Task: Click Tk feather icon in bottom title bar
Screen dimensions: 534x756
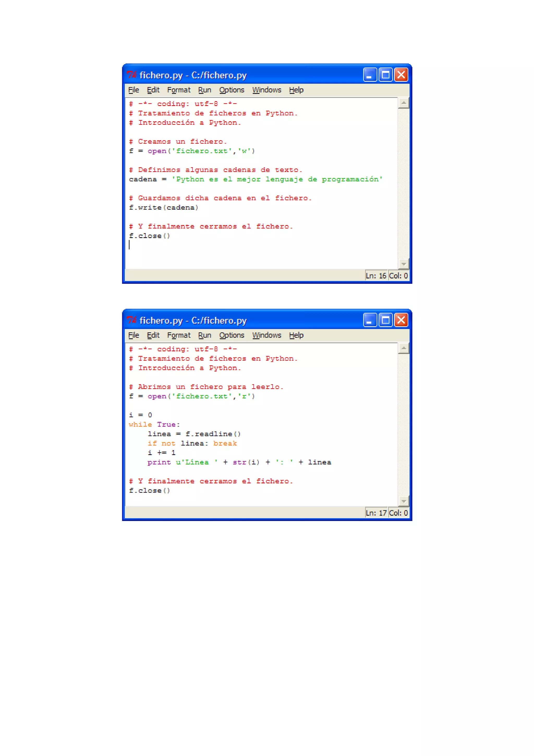Action: tap(132, 320)
